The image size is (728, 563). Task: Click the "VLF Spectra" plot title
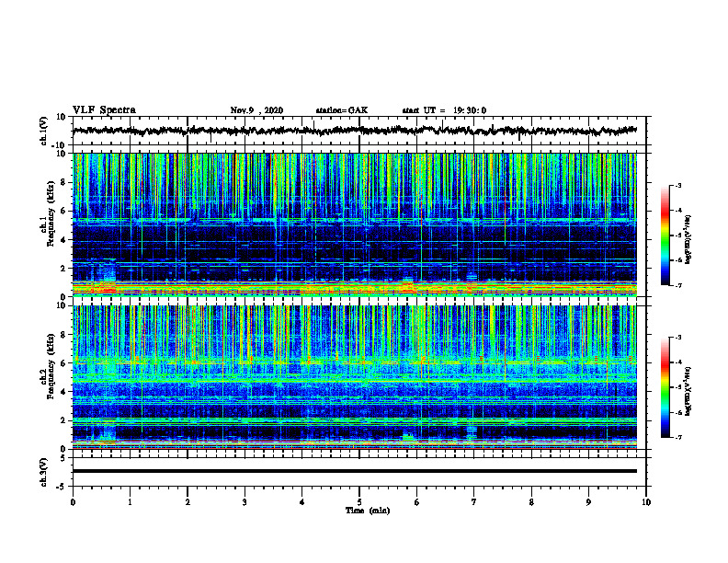coord(104,110)
